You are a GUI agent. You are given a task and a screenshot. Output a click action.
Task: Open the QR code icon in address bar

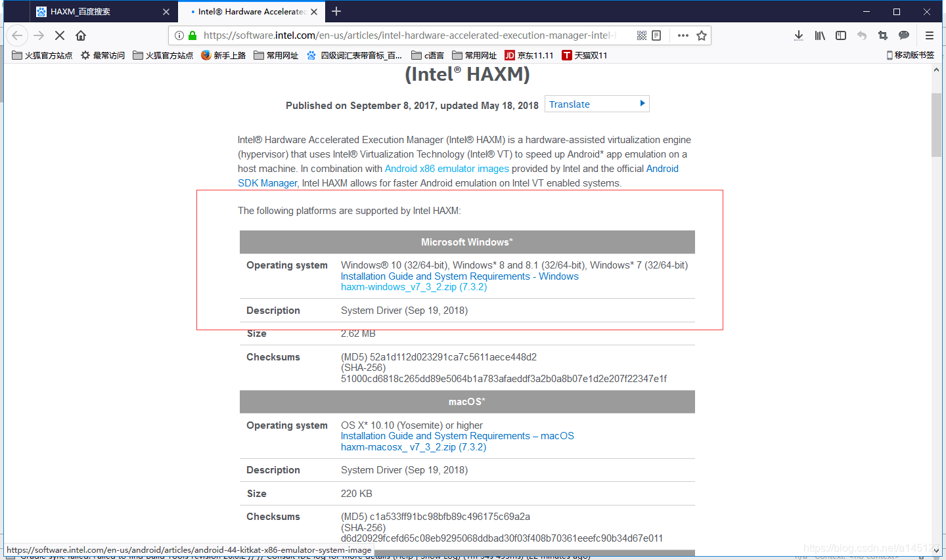642,35
